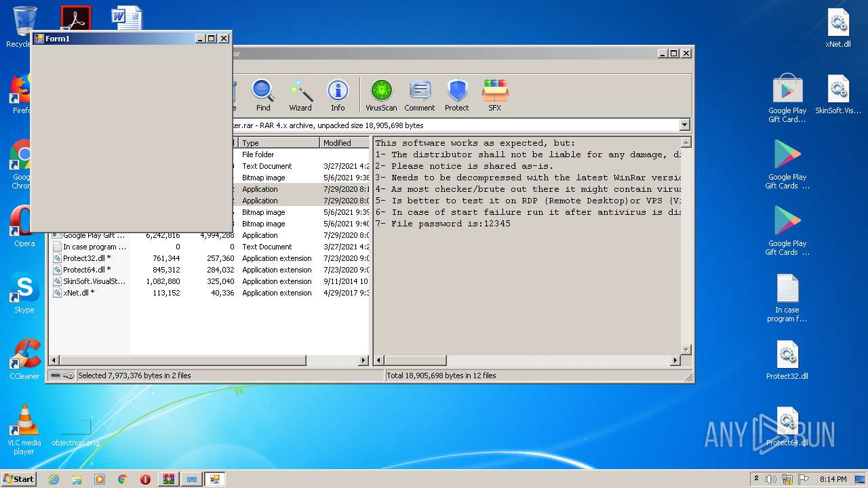Click the 8:14 PM clock
868x488 pixels.
click(x=833, y=479)
